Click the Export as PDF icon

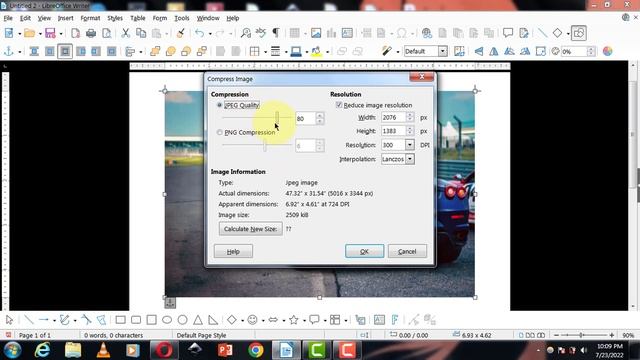pyautogui.click(x=76, y=33)
